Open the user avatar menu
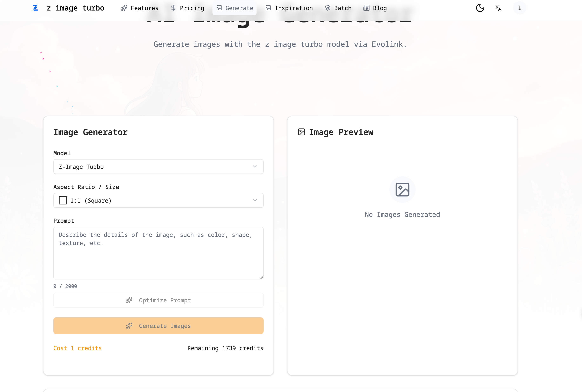The height and width of the screenshot is (392, 582). pos(519,8)
